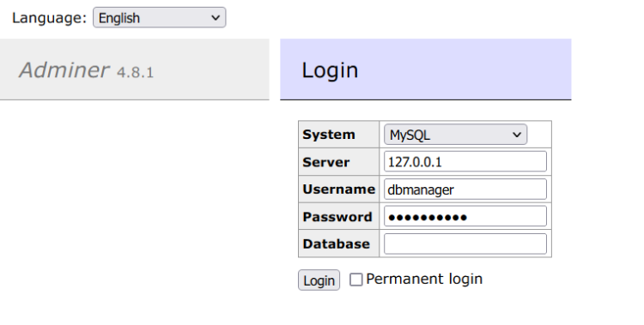Image resolution: width=644 pixels, height=325 pixels.
Task: Click the "Server" row label
Action: coord(326,162)
